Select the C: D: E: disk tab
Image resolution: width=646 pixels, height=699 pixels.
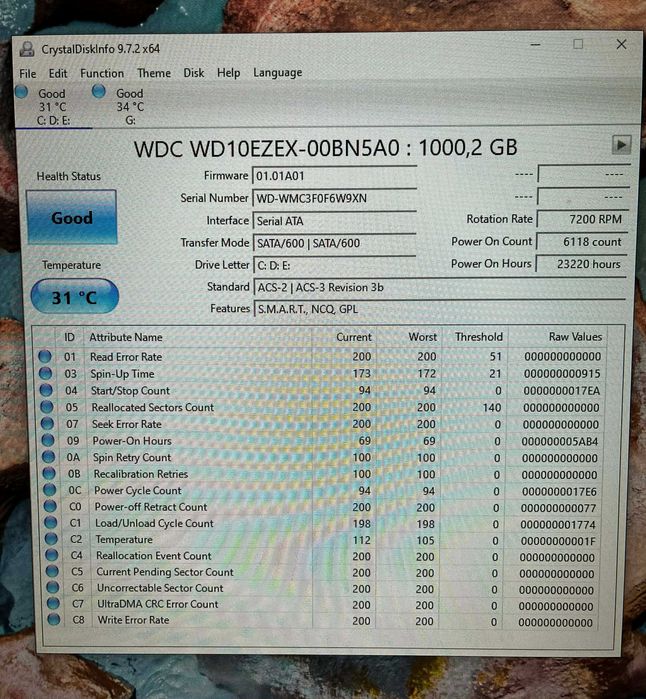(53, 107)
